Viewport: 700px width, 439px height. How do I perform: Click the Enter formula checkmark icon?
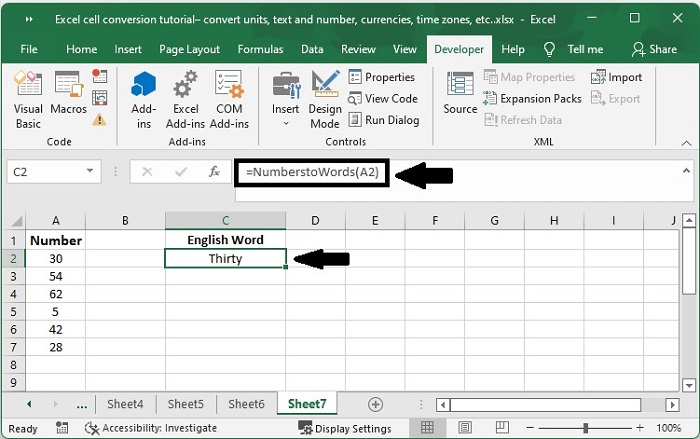tap(181, 171)
